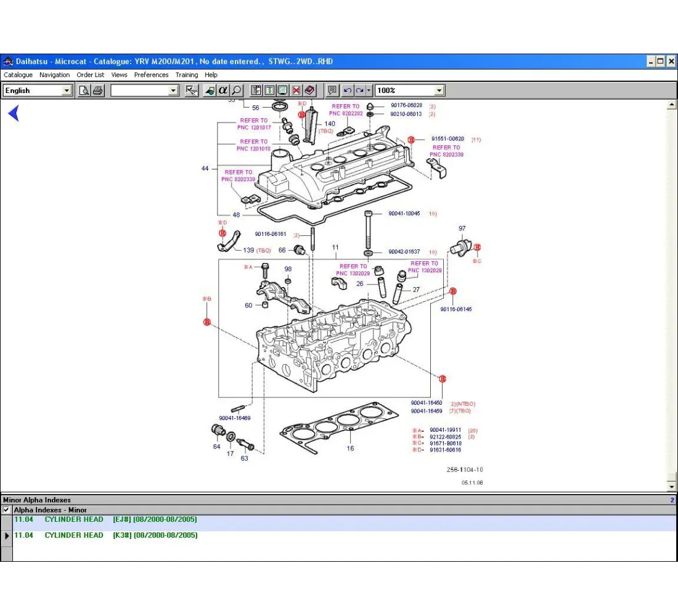
Task: Toggle the Alpha Indexes - Minor checkbox
Action: click(7, 509)
